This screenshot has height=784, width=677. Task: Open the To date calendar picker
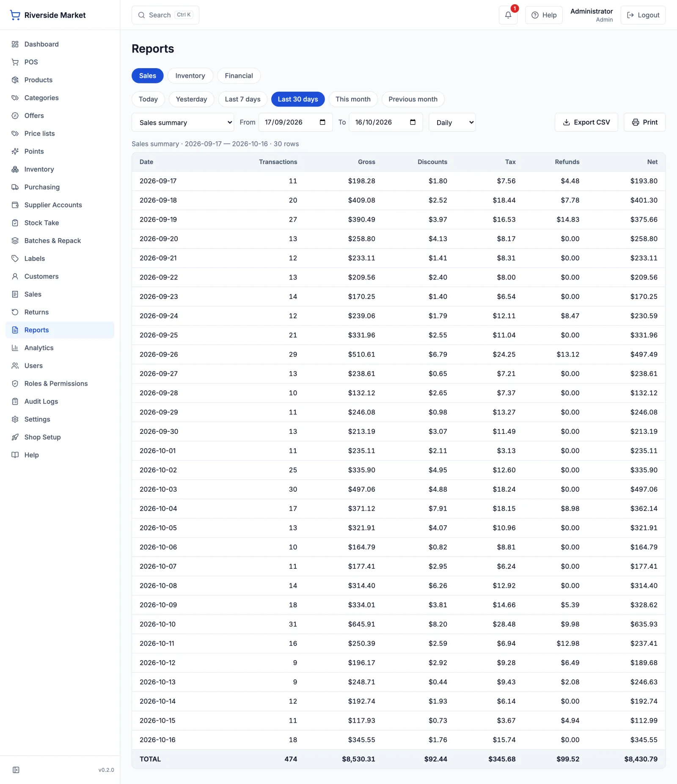[x=413, y=122]
